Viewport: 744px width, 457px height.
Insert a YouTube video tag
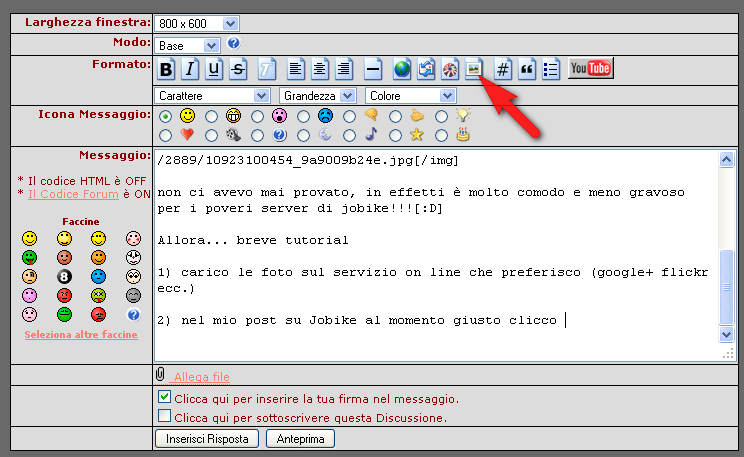point(591,68)
